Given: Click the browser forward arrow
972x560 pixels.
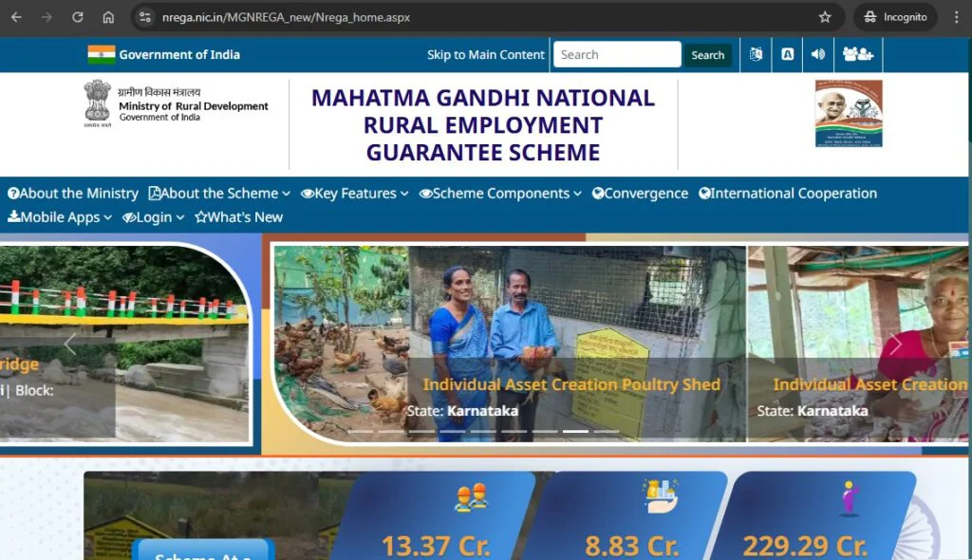Looking at the screenshot, I should (x=47, y=17).
